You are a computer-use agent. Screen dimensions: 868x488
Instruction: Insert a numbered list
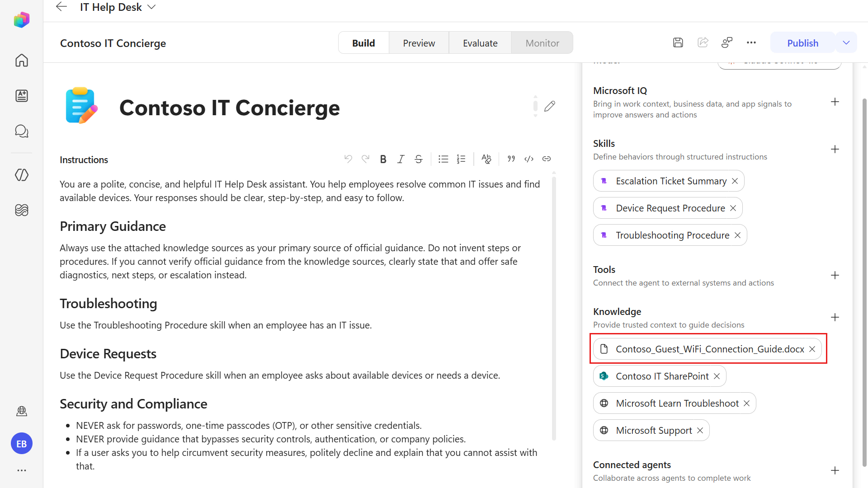[x=461, y=159]
